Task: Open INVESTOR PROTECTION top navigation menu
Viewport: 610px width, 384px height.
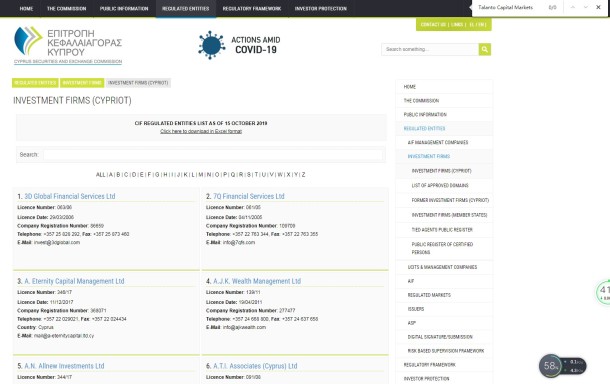Action: [x=321, y=9]
